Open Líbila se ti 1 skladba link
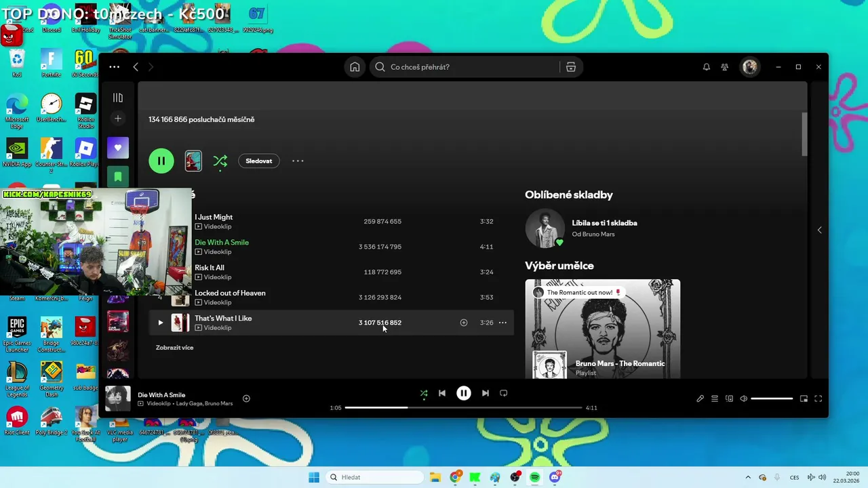The height and width of the screenshot is (488, 868). tap(604, 223)
